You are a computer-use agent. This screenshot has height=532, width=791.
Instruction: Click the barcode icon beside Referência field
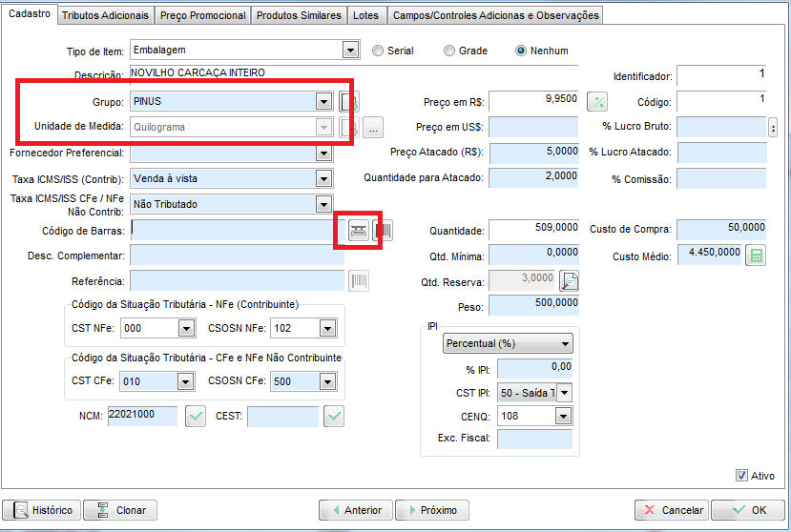tap(360, 280)
